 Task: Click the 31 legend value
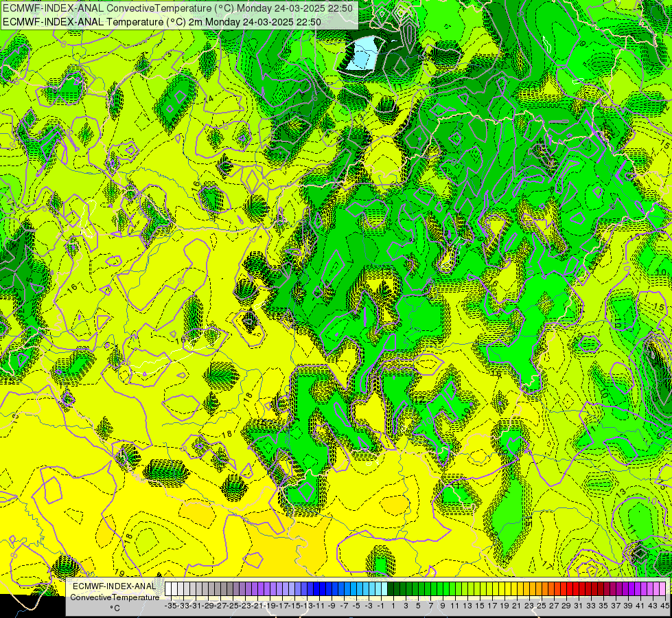pyautogui.click(x=578, y=606)
